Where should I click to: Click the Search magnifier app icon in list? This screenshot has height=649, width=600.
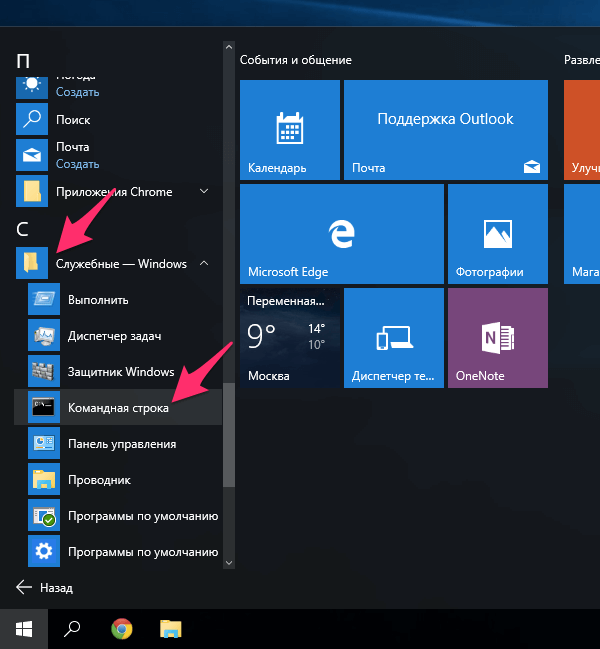pyautogui.click(x=32, y=119)
